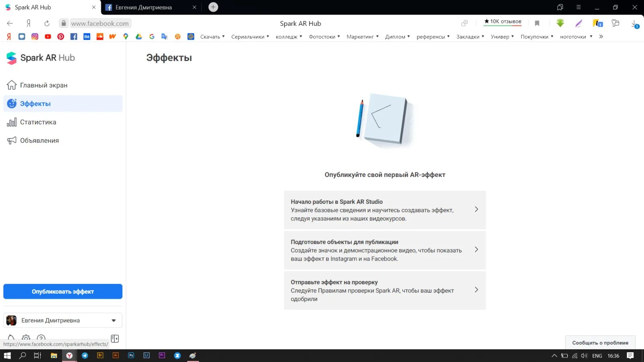The image size is (644, 362).
Task: Click the green download arrow extension
Action: pyautogui.click(x=560, y=23)
